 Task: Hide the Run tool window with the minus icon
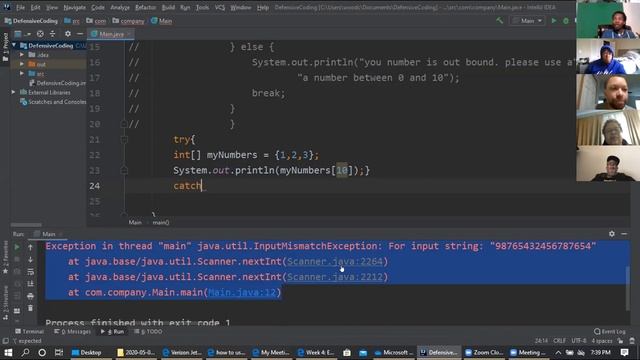[x=624, y=234]
